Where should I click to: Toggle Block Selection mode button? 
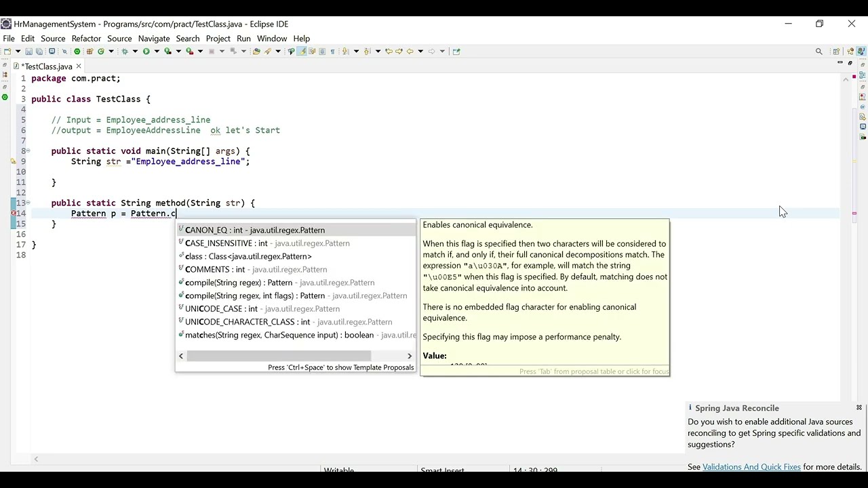[322, 51]
